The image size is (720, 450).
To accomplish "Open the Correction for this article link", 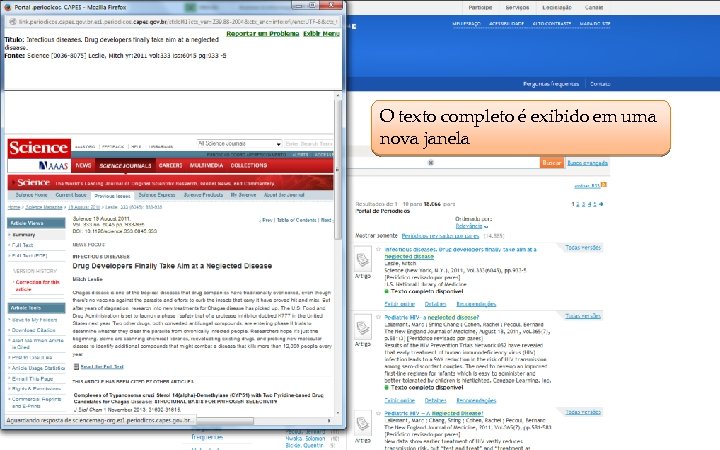I will tap(37, 286).
